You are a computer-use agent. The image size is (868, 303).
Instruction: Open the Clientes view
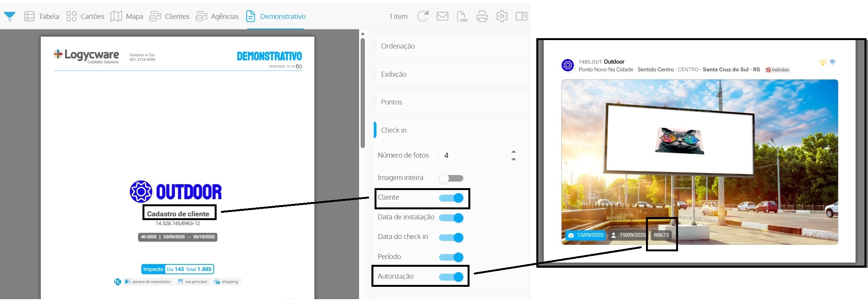170,16
